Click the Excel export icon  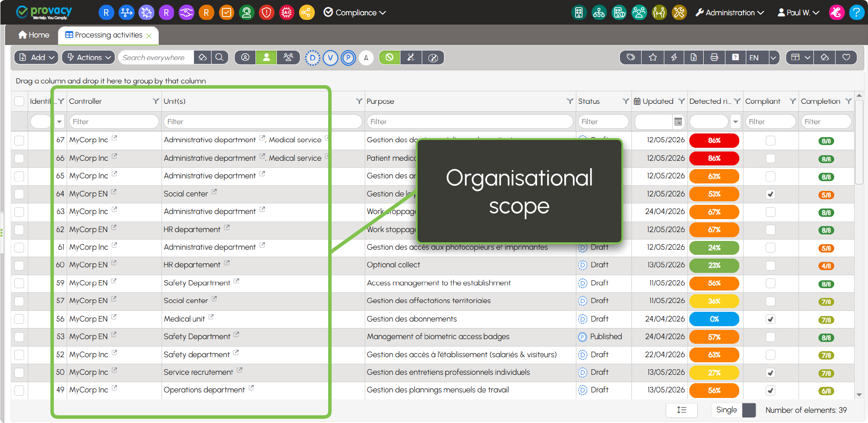pyautogui.click(x=693, y=57)
